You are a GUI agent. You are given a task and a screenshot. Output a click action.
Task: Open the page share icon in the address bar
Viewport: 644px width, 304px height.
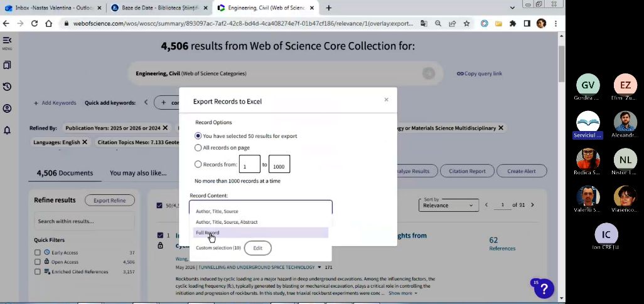click(452, 24)
